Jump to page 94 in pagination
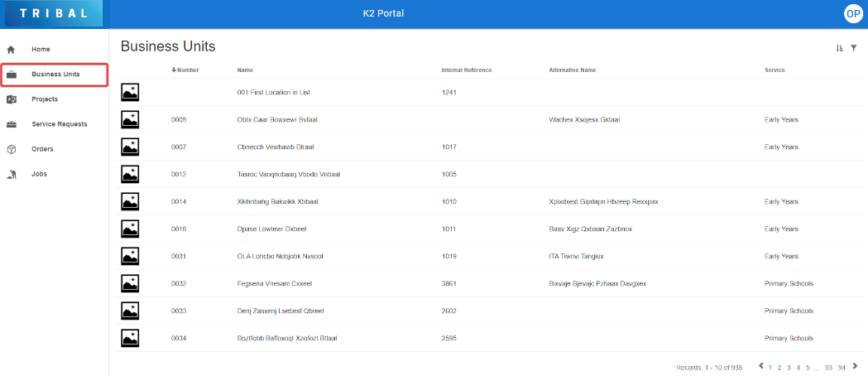The image size is (868, 376). (x=842, y=367)
